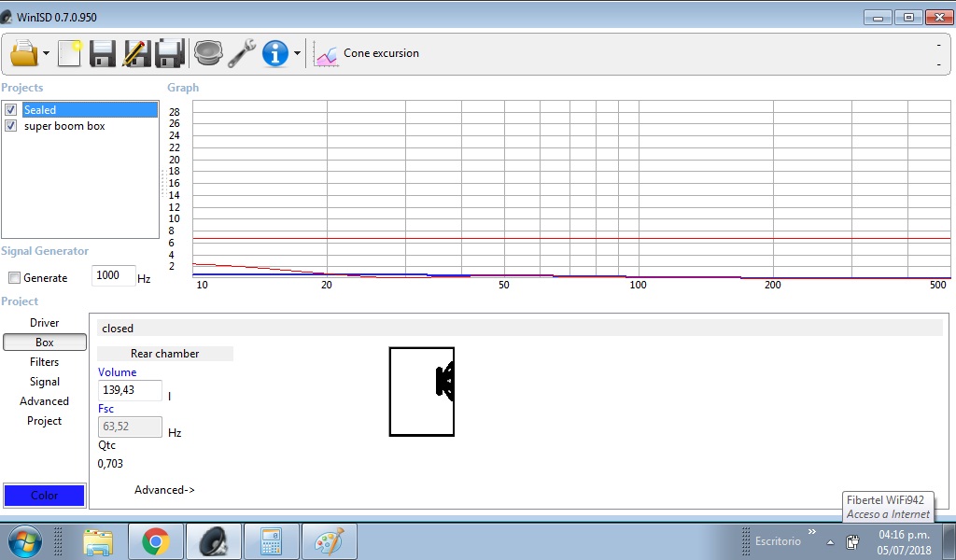Click the speaker box diagram

click(x=422, y=392)
